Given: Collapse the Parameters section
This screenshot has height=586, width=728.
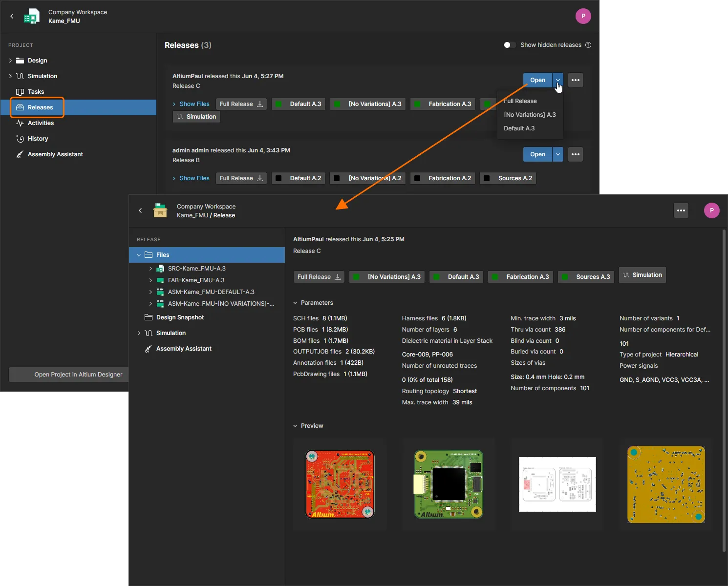Looking at the screenshot, I should tap(295, 303).
